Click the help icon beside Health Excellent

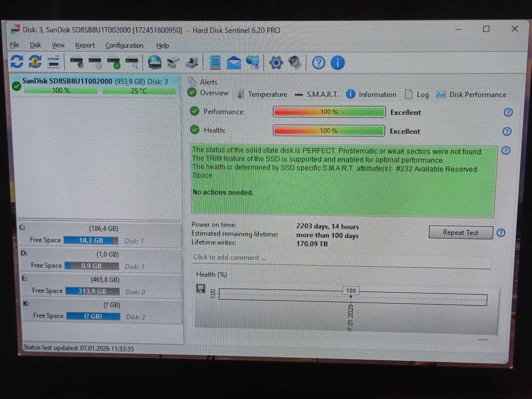(507, 131)
